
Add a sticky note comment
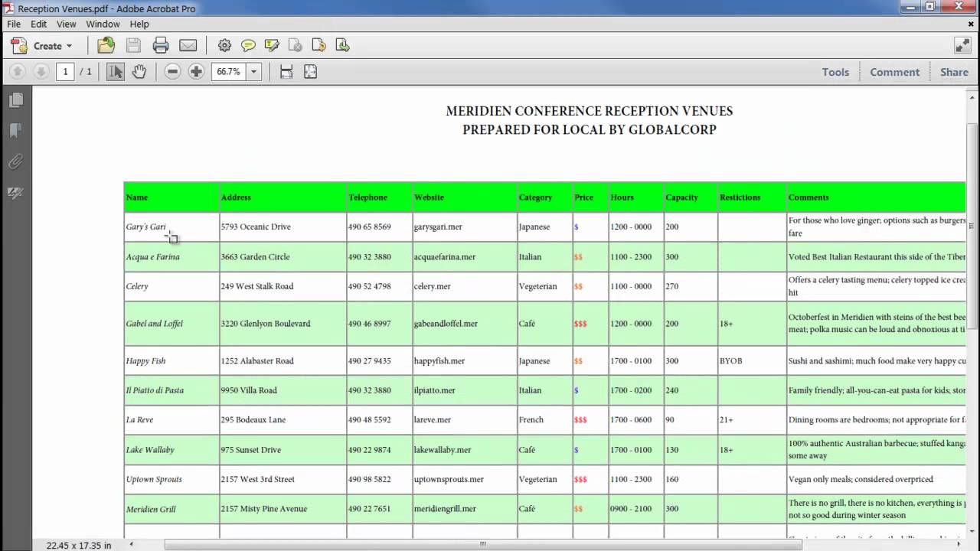[x=248, y=46]
